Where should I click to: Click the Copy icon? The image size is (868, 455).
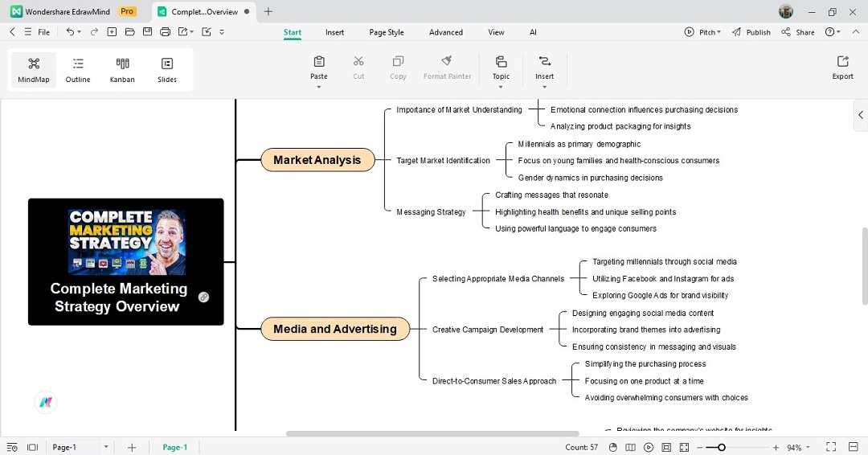pyautogui.click(x=398, y=61)
